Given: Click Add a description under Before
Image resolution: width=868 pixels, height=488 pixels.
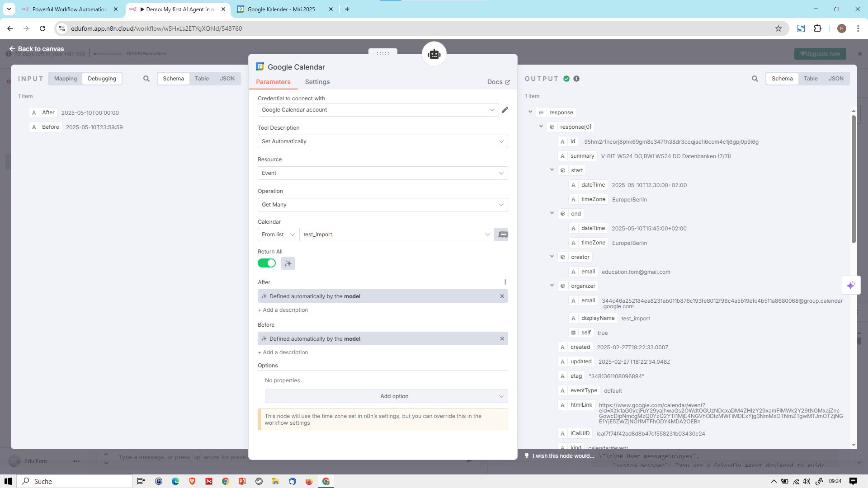Looking at the screenshot, I should pos(283,352).
